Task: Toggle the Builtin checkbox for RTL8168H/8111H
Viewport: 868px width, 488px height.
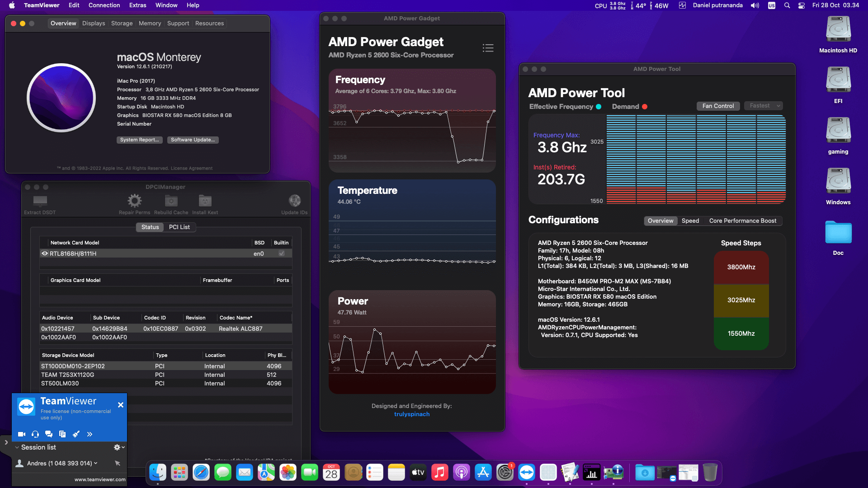Action: (x=282, y=253)
